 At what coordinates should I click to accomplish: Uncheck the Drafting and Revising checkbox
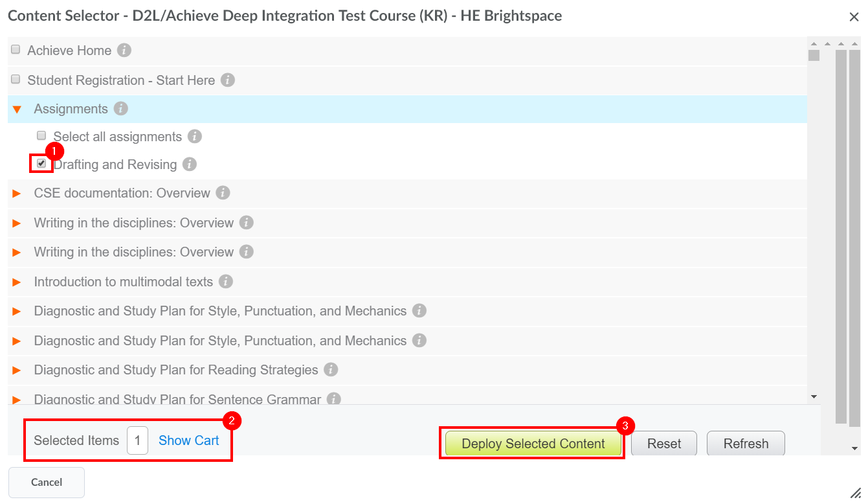[41, 164]
